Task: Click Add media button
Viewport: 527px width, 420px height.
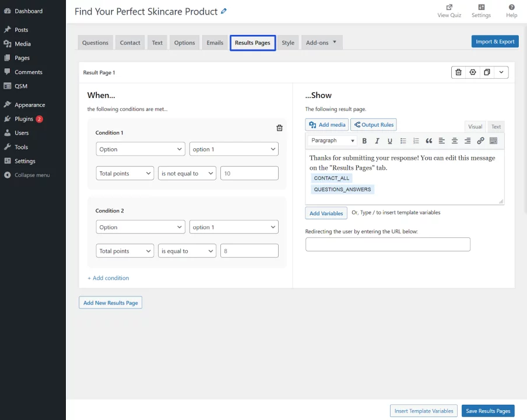Action: point(326,125)
